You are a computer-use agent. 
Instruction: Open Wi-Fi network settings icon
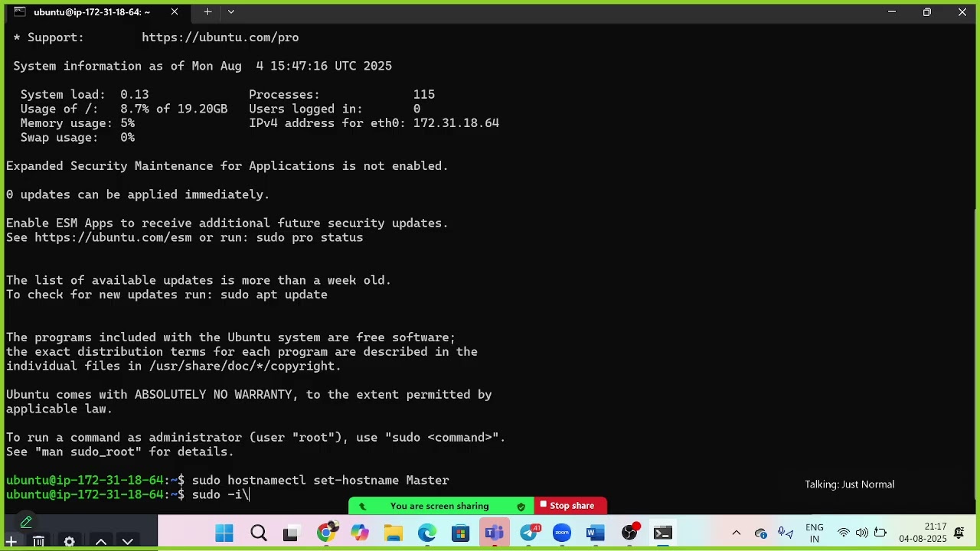[x=844, y=533]
